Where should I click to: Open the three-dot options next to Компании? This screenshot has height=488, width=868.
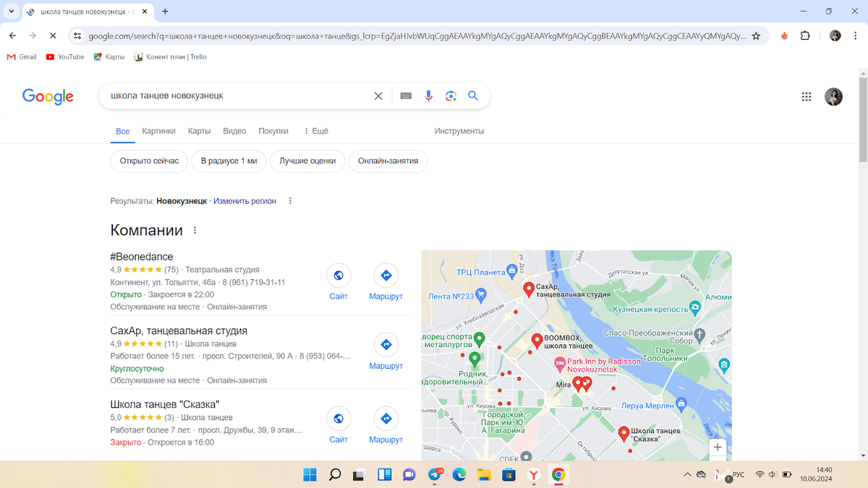pos(194,230)
